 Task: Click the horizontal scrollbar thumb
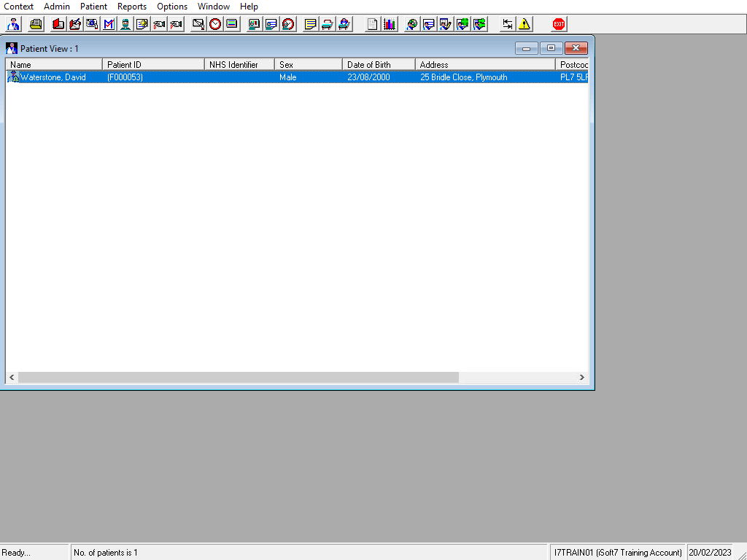239,377
